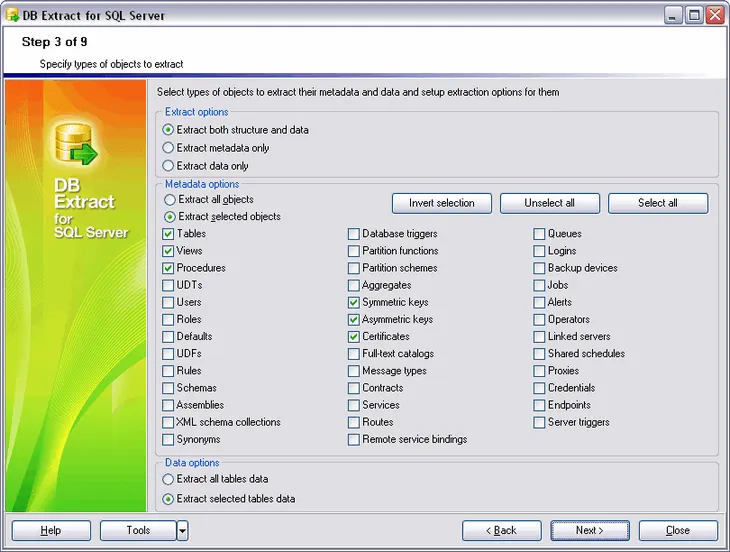Image resolution: width=730 pixels, height=552 pixels.
Task: Check the Database triggers checkbox
Action: (354, 234)
